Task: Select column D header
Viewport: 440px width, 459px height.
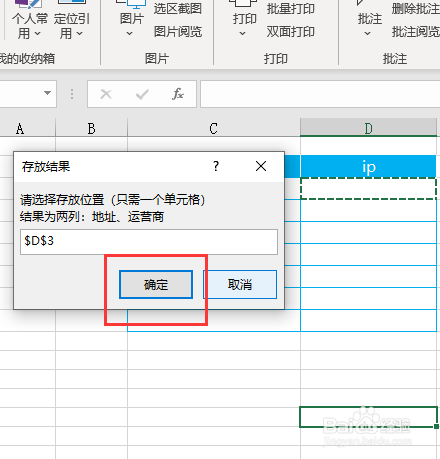Action: [x=368, y=128]
